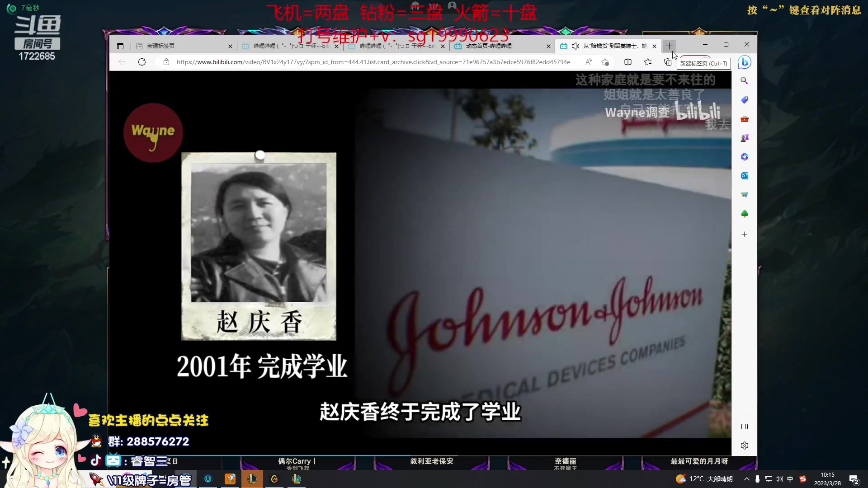This screenshot has height=488, width=868.
Task: Close the active 陪钱货 video tab
Action: click(x=654, y=46)
